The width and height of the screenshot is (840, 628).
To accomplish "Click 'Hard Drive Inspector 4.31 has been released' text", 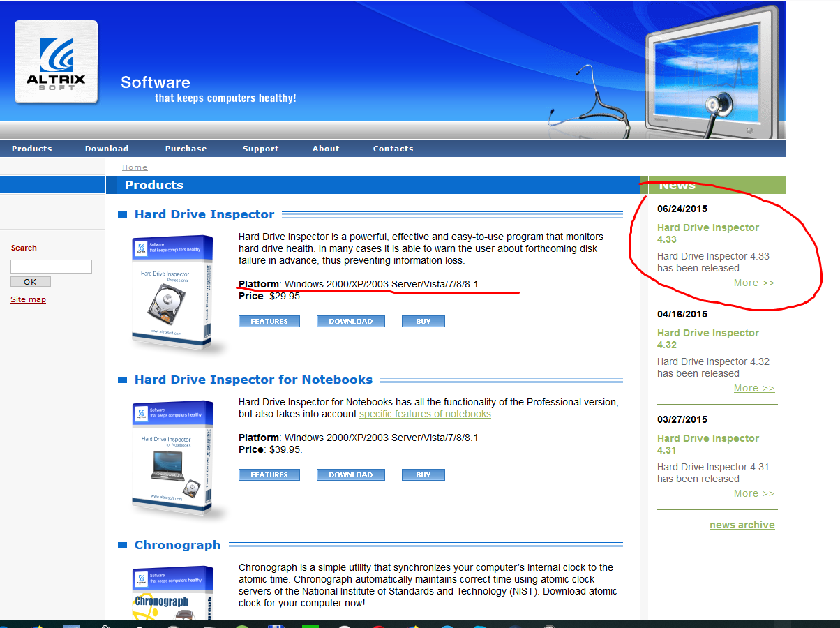I will click(713, 473).
